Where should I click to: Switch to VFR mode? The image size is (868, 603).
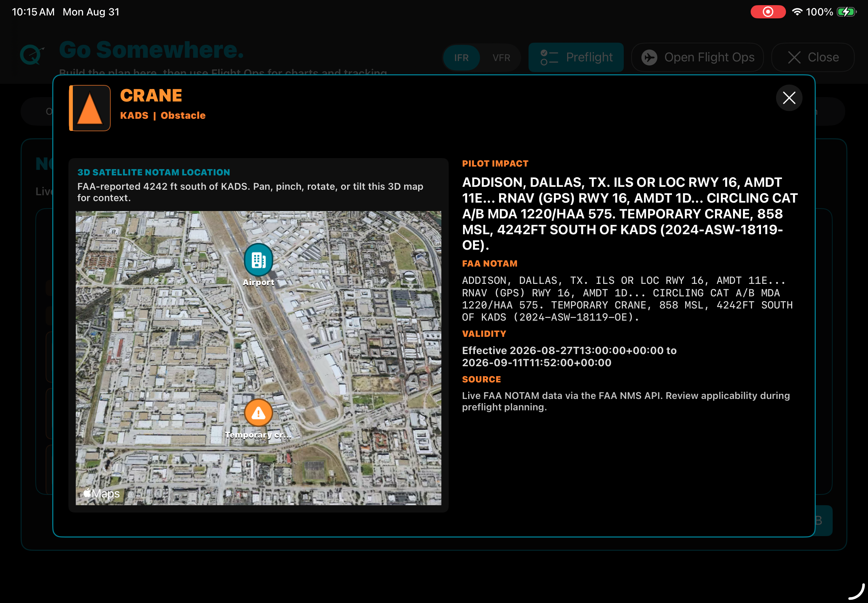[x=501, y=58]
